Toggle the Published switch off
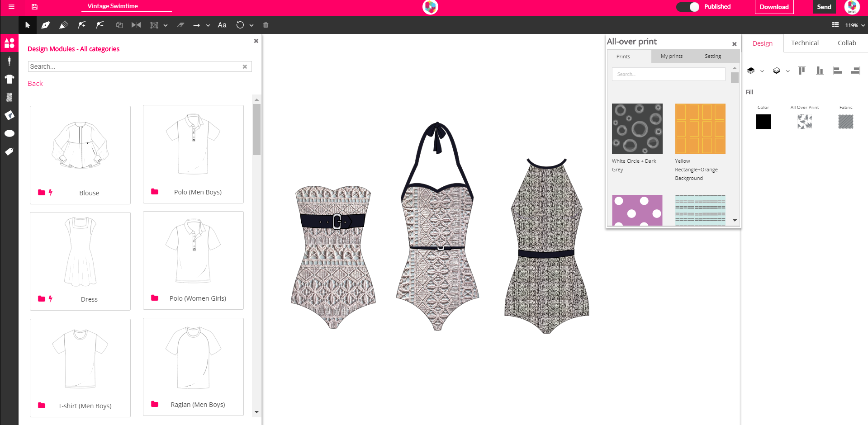 (688, 7)
